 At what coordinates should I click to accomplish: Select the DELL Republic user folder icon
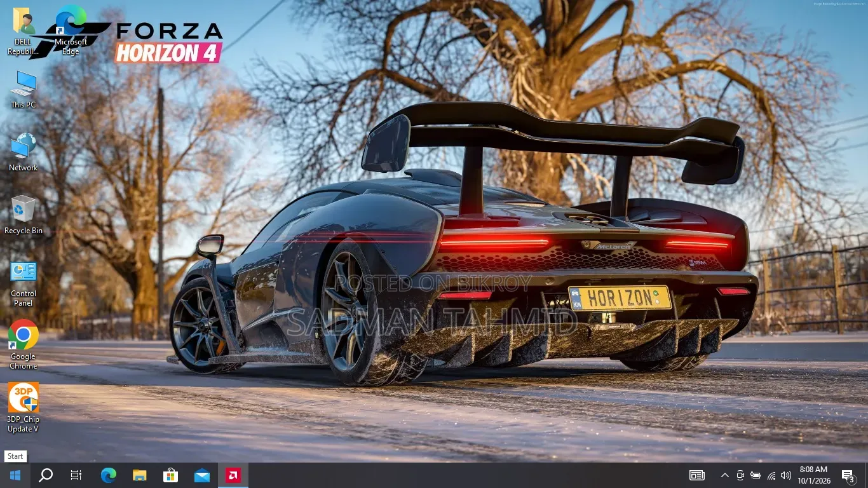click(x=24, y=31)
